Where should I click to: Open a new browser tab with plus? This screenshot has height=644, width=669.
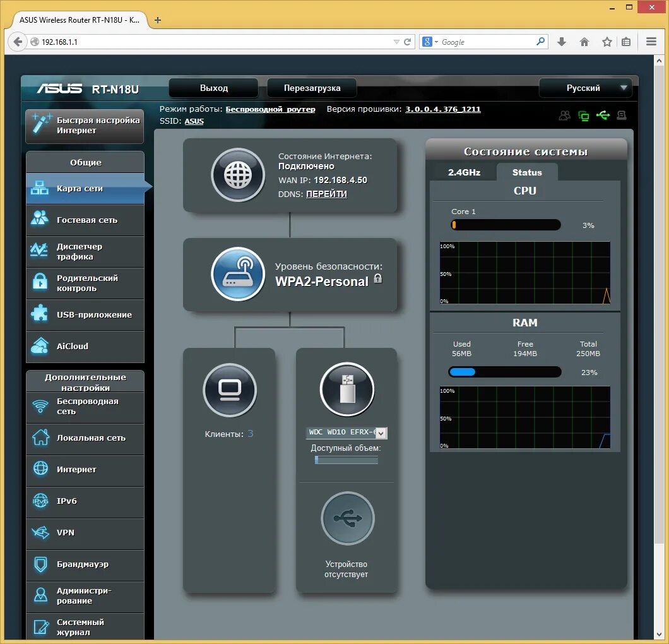click(x=157, y=20)
